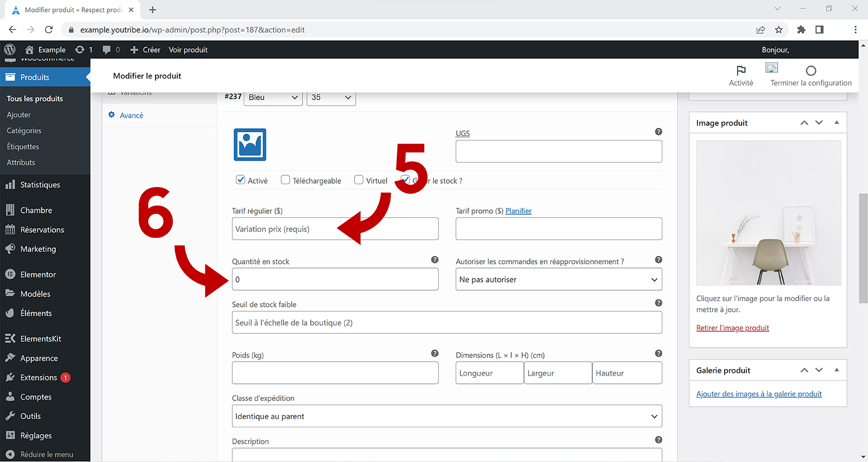
Task: Select the Avancé product data tab
Action: (x=131, y=115)
